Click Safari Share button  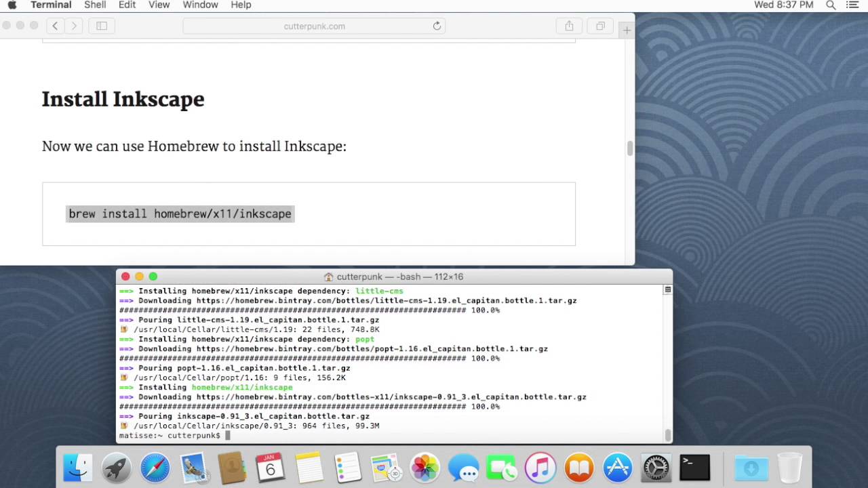pos(569,26)
